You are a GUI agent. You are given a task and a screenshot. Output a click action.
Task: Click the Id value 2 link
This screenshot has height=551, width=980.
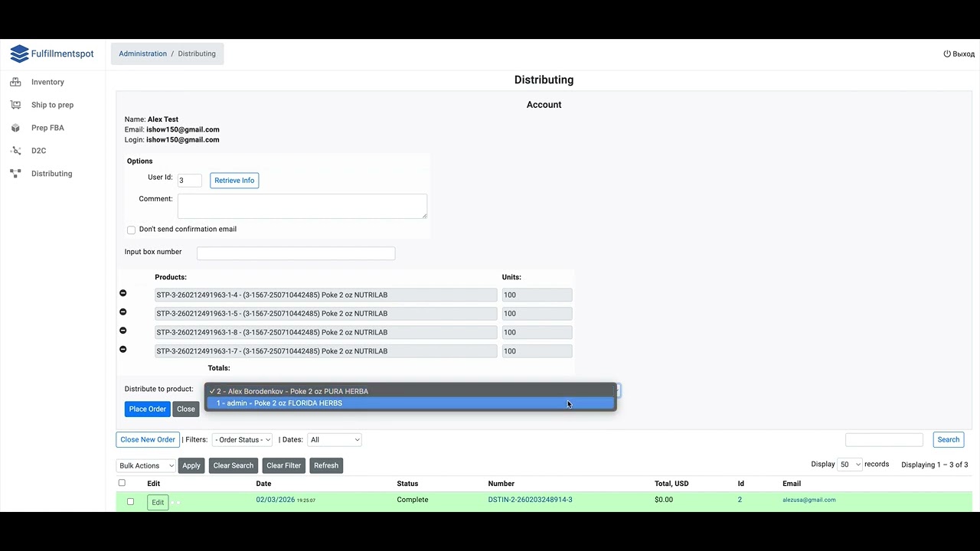(x=740, y=500)
